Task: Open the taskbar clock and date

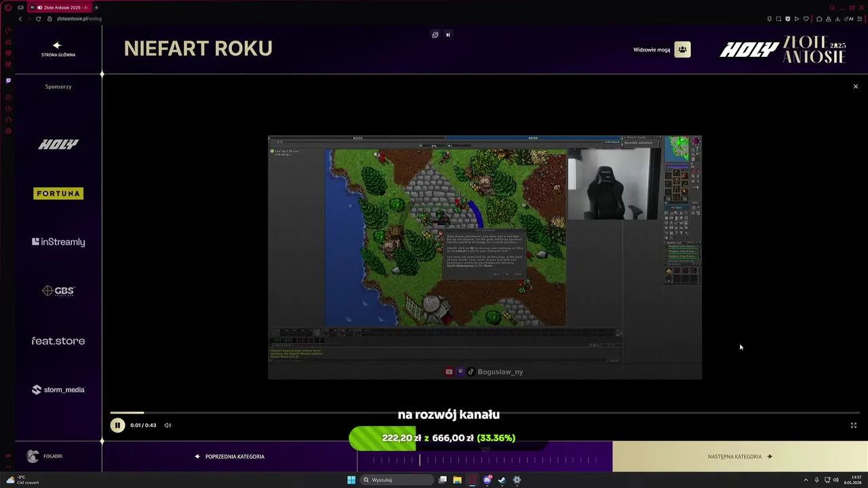Action: pos(853,480)
